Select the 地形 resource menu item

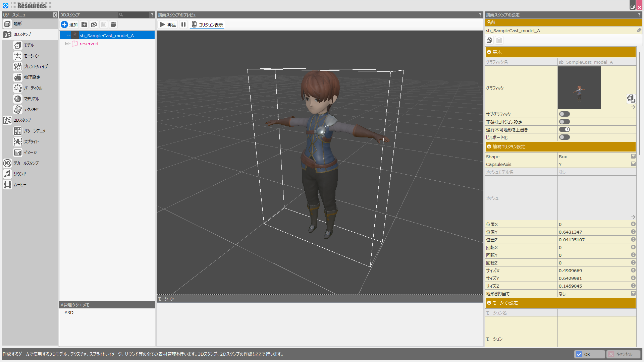point(17,24)
